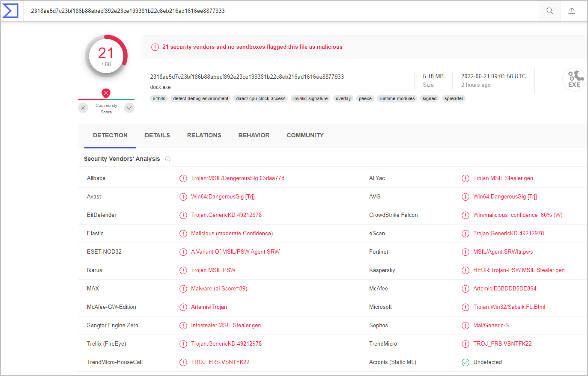Click the alert icon in Elastic row

tap(183, 234)
